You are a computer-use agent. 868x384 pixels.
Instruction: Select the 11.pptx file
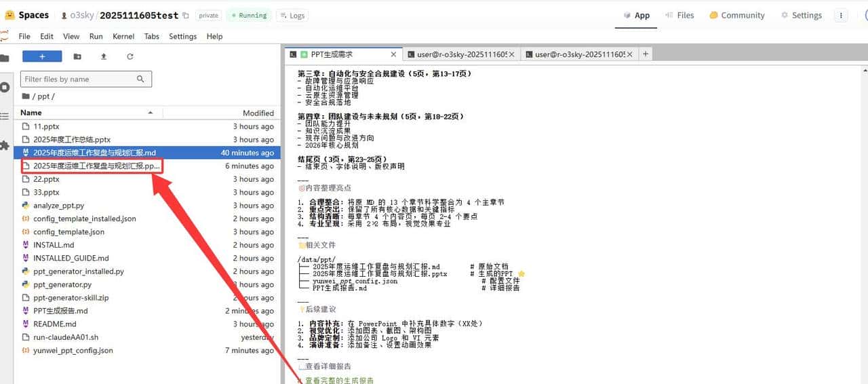[x=146, y=126]
